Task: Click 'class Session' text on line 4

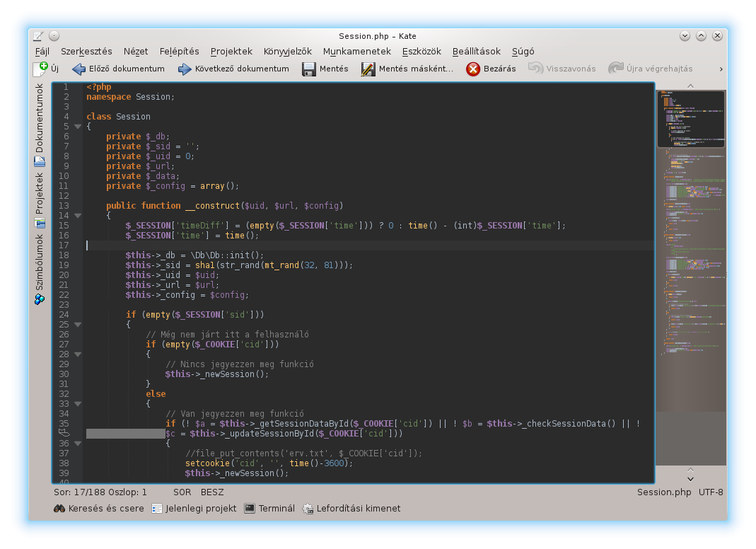Action: coord(118,116)
